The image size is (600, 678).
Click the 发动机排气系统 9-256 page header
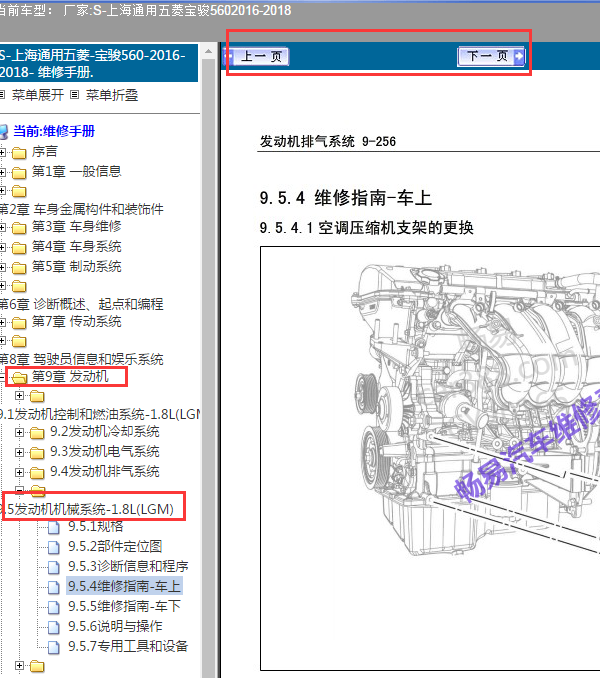[x=328, y=141]
